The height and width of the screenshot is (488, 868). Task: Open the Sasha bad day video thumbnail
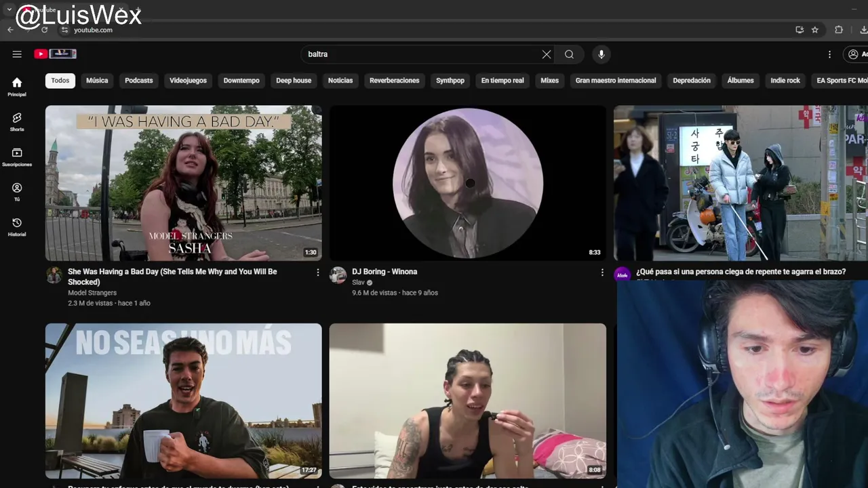pyautogui.click(x=184, y=183)
